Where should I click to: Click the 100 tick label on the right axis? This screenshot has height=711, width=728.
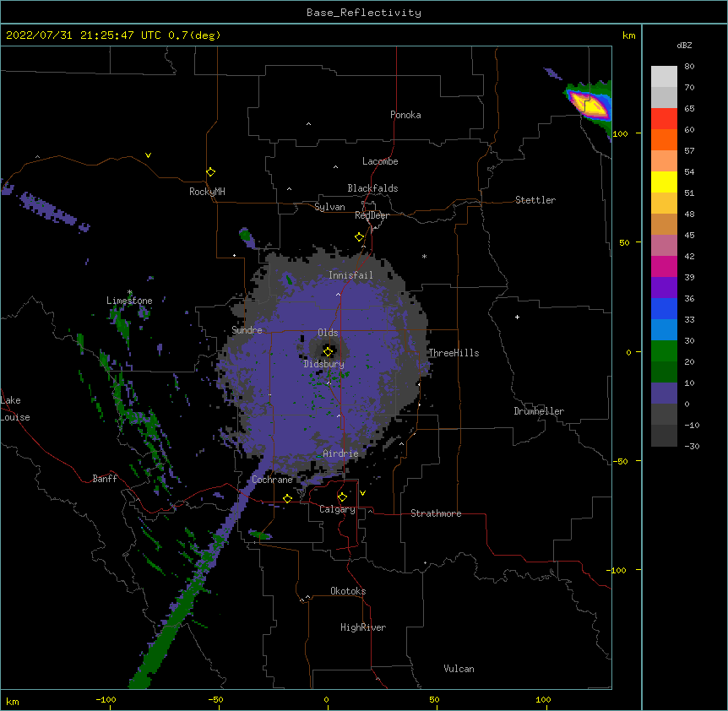[x=620, y=133]
